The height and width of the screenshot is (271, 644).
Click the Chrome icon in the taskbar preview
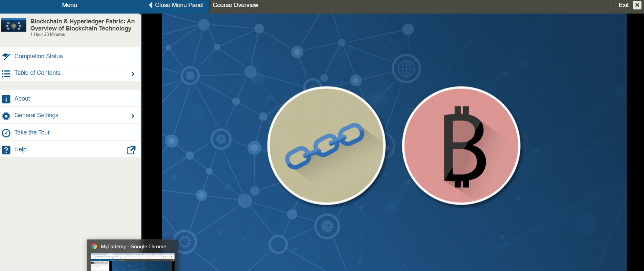click(x=94, y=247)
